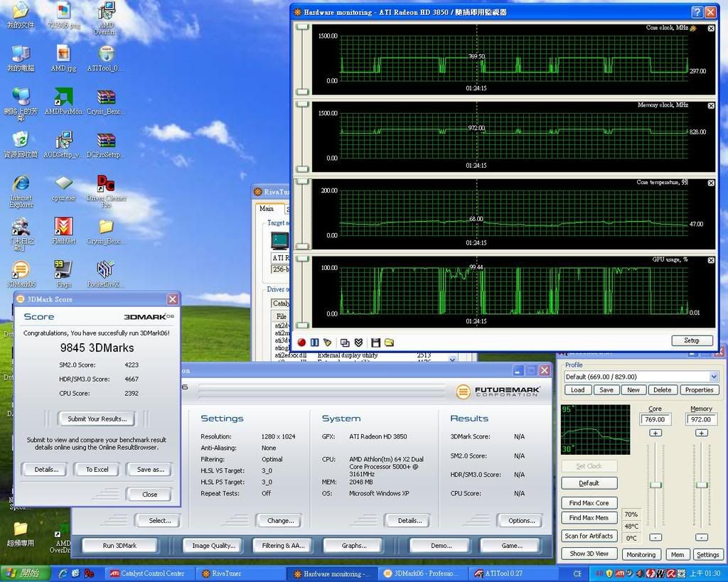Click the red record button in Hardware monitoring
Image resolution: width=728 pixels, height=582 pixels.
pos(301,343)
